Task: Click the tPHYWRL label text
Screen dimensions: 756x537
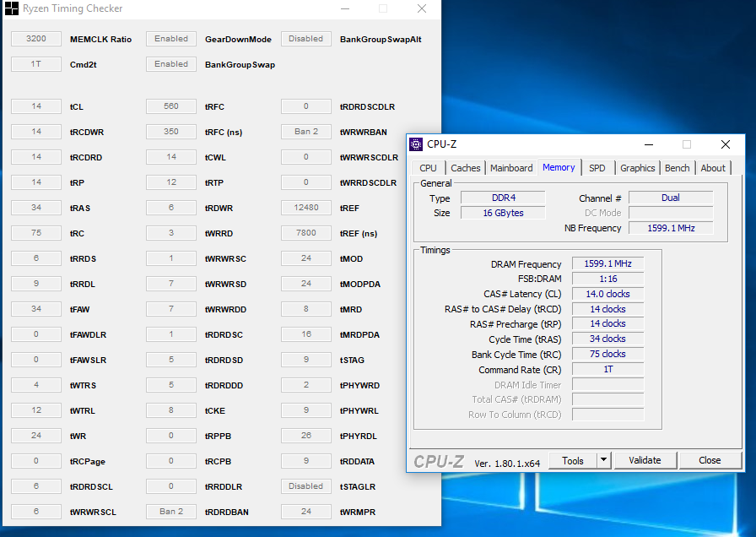Action: pyautogui.click(x=359, y=410)
